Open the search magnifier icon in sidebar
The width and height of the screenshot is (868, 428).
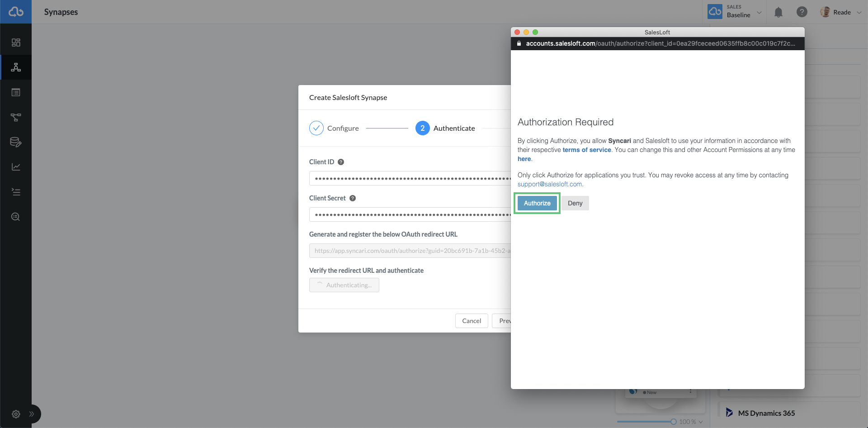pyautogui.click(x=16, y=217)
